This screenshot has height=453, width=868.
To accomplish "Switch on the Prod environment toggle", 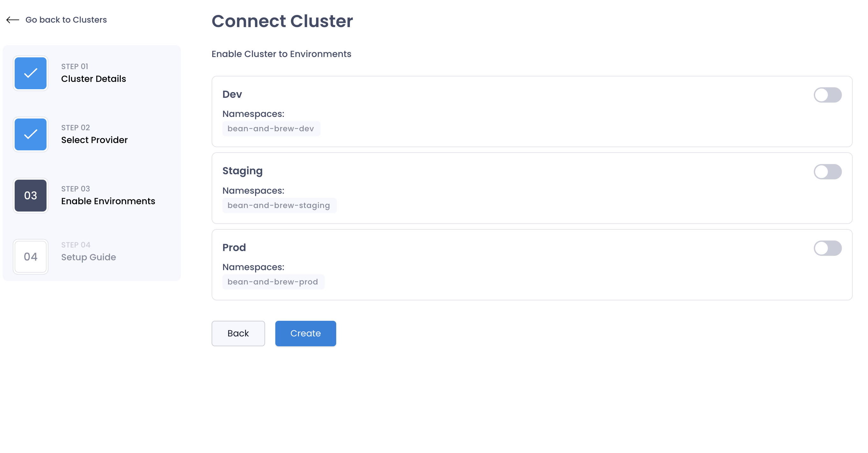I will point(828,248).
